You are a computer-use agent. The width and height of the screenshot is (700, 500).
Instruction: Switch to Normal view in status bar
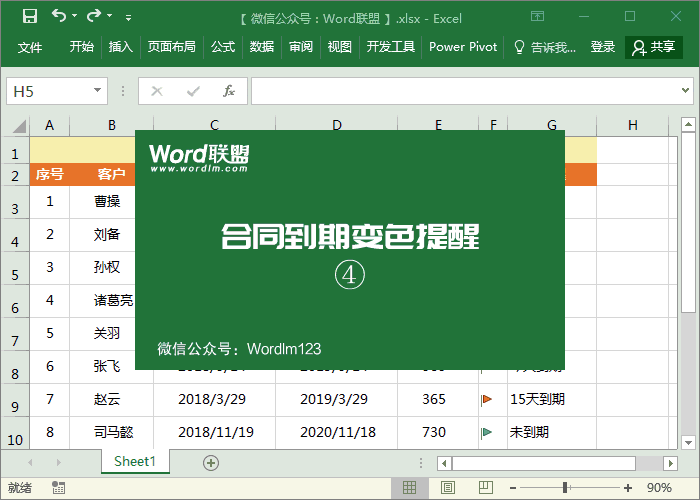(409, 488)
